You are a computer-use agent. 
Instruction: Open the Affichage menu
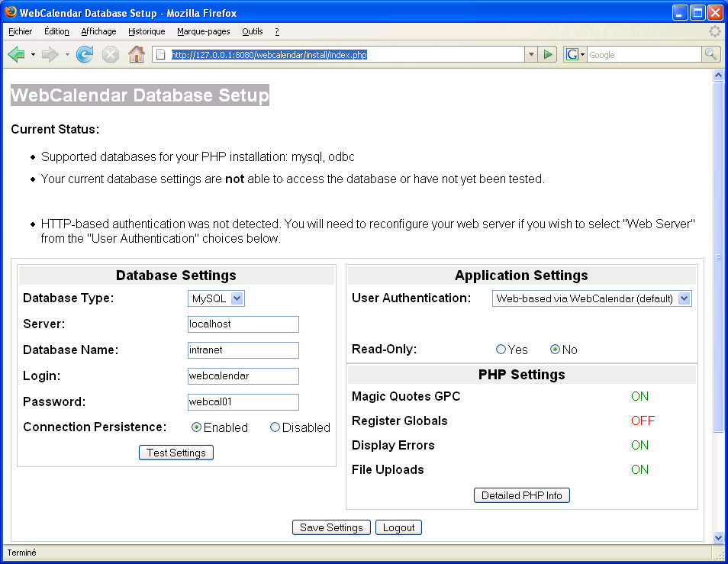click(x=98, y=31)
